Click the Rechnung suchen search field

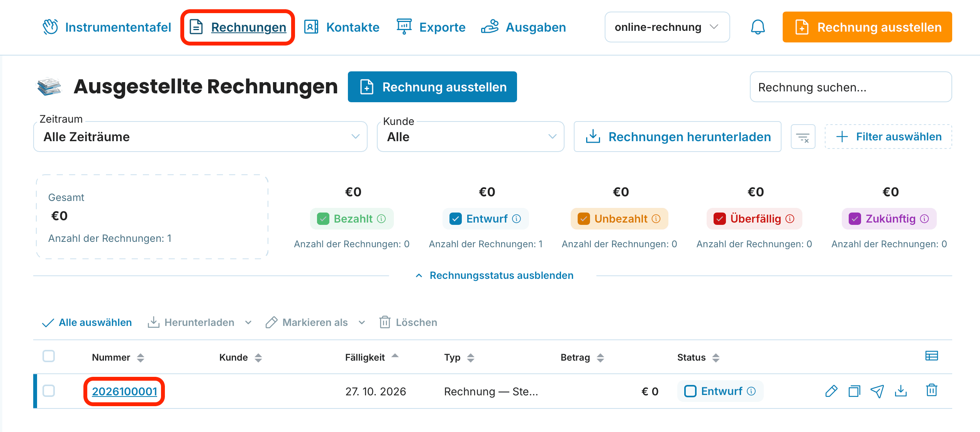point(851,87)
